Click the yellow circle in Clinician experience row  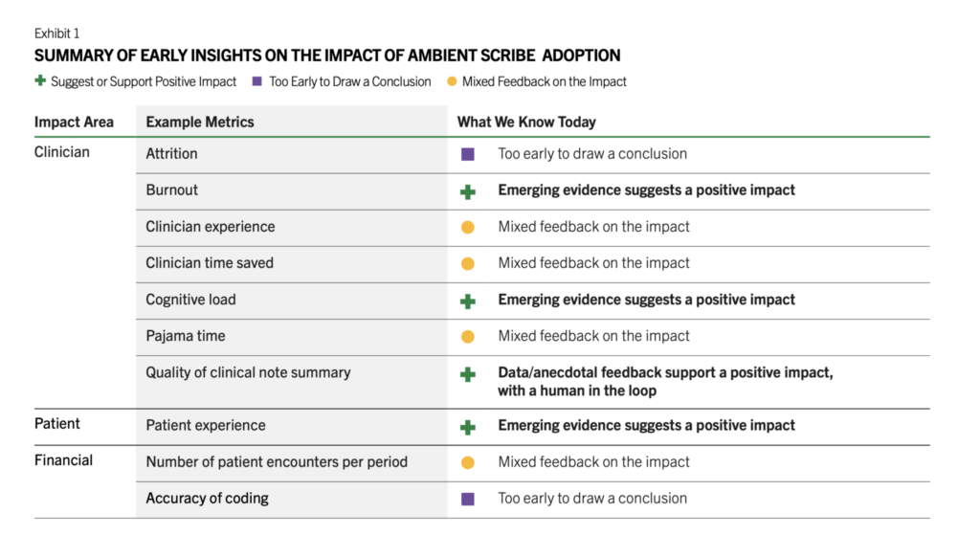467,228
